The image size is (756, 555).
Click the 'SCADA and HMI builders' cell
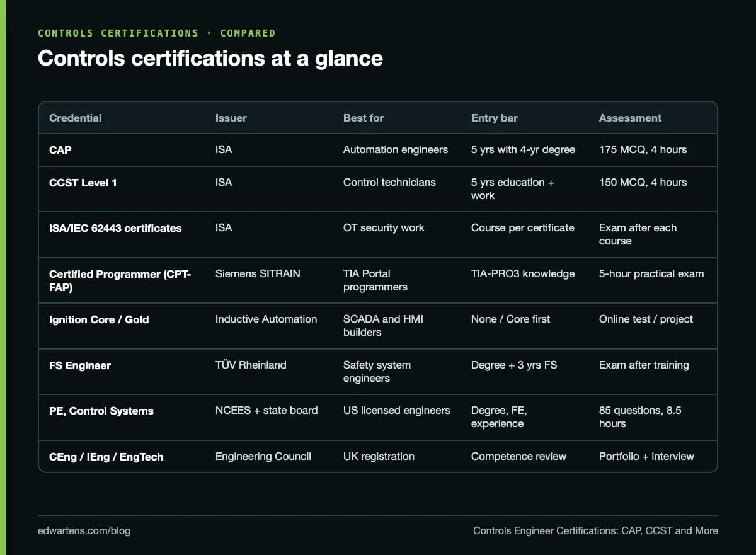click(383, 326)
